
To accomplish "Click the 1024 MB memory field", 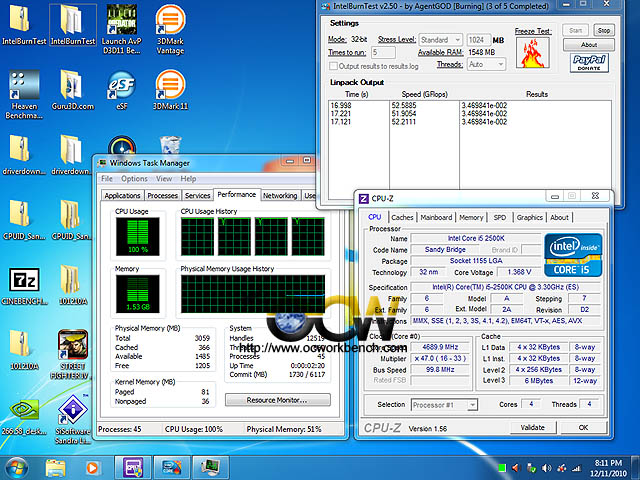I will click(478, 40).
